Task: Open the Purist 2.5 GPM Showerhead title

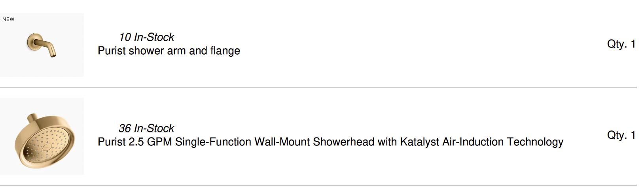Action: click(330, 142)
